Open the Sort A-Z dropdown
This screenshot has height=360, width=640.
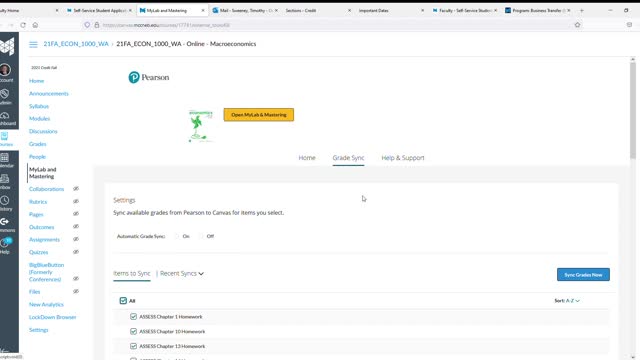pyautogui.click(x=567, y=301)
